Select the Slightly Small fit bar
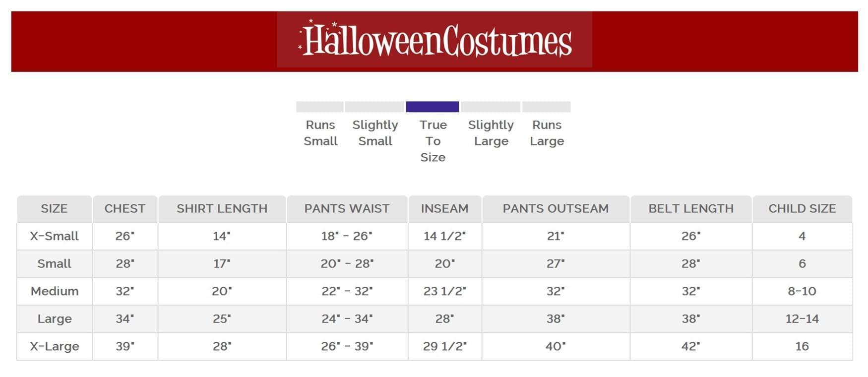 [374, 107]
